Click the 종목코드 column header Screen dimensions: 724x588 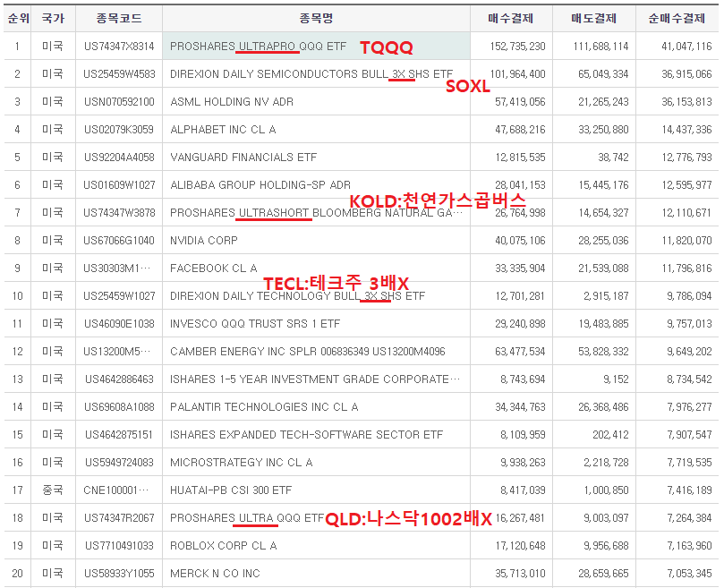click(x=119, y=19)
